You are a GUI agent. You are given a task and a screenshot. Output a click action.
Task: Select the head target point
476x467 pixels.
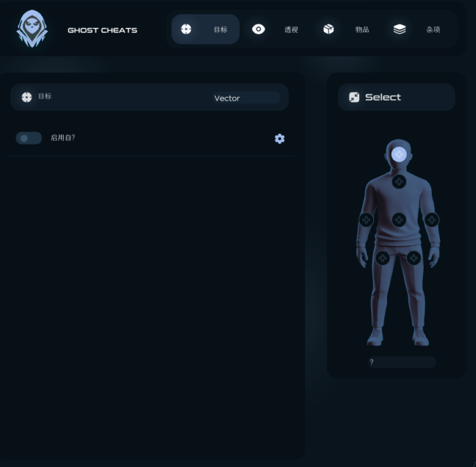coord(399,154)
